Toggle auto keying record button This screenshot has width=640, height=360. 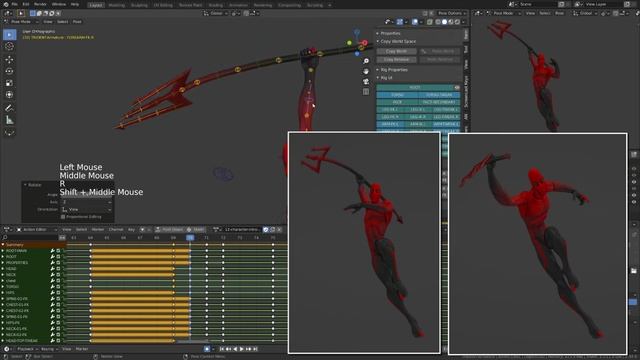(207, 349)
